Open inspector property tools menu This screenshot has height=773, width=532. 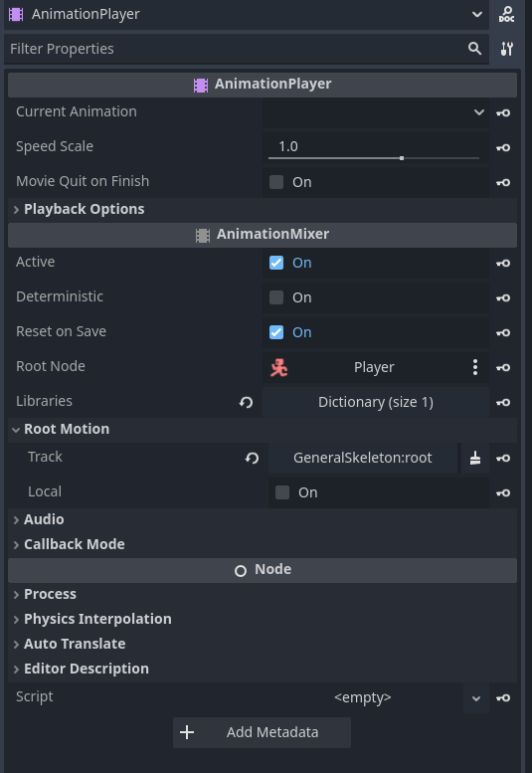[506, 49]
